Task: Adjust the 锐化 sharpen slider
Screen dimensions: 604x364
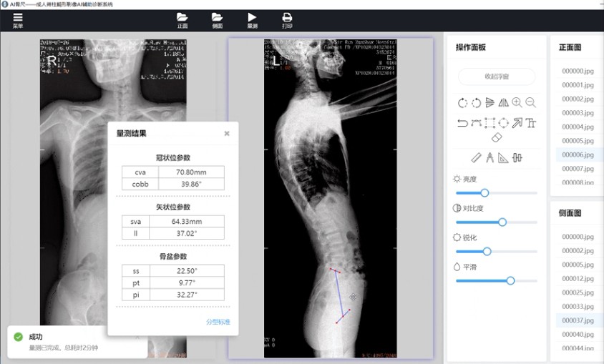Action: coord(496,251)
